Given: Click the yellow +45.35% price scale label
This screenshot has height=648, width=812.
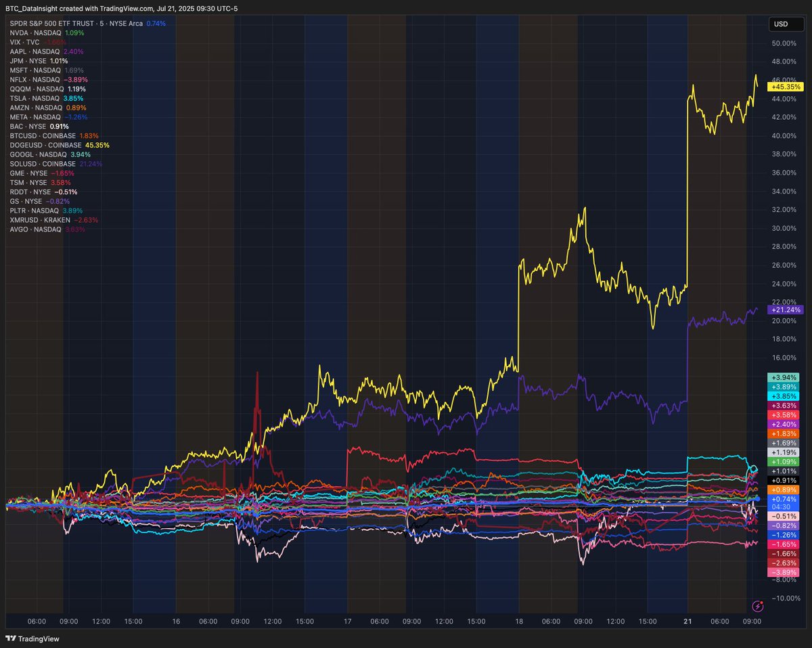Looking at the screenshot, I should pos(784,87).
